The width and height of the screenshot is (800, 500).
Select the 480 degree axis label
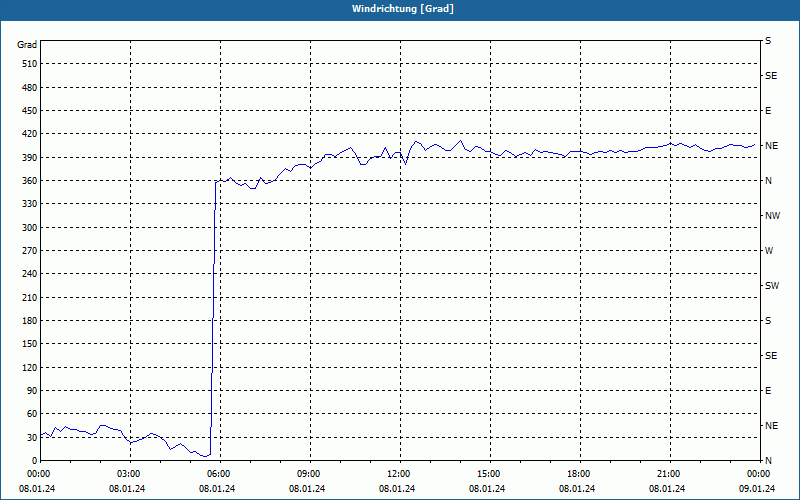click(30, 88)
